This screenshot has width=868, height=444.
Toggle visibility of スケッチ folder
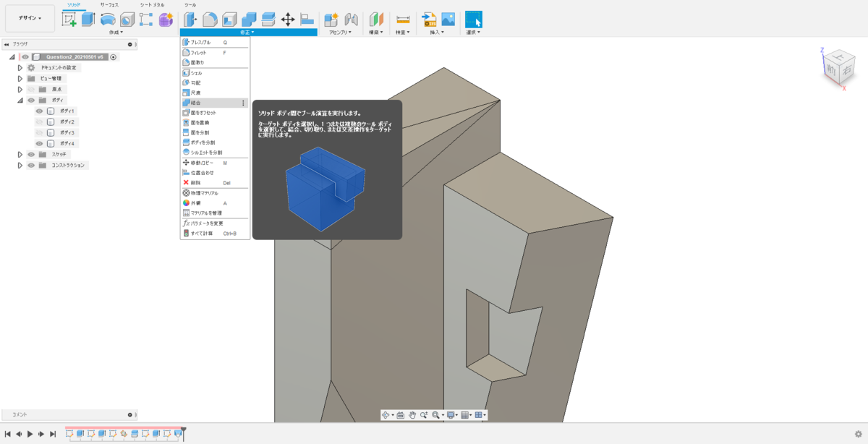(31, 154)
